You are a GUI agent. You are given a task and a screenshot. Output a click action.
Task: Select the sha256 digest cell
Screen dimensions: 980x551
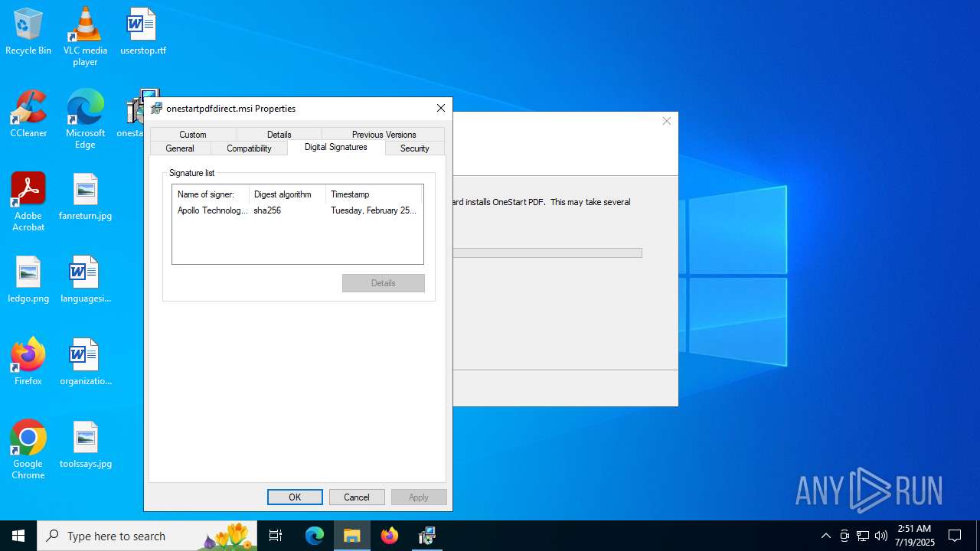[267, 210]
